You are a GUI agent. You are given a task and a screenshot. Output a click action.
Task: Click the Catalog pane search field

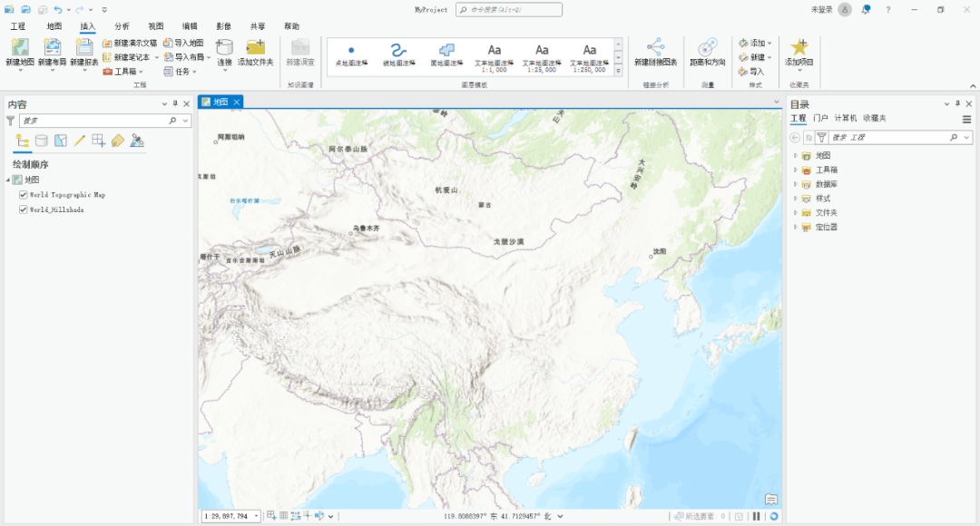click(887, 138)
